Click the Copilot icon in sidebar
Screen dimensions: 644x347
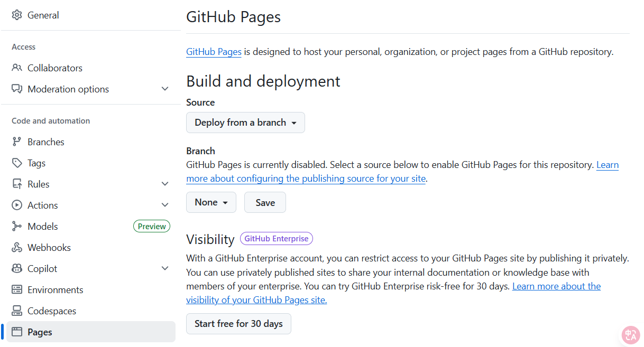[x=17, y=269]
